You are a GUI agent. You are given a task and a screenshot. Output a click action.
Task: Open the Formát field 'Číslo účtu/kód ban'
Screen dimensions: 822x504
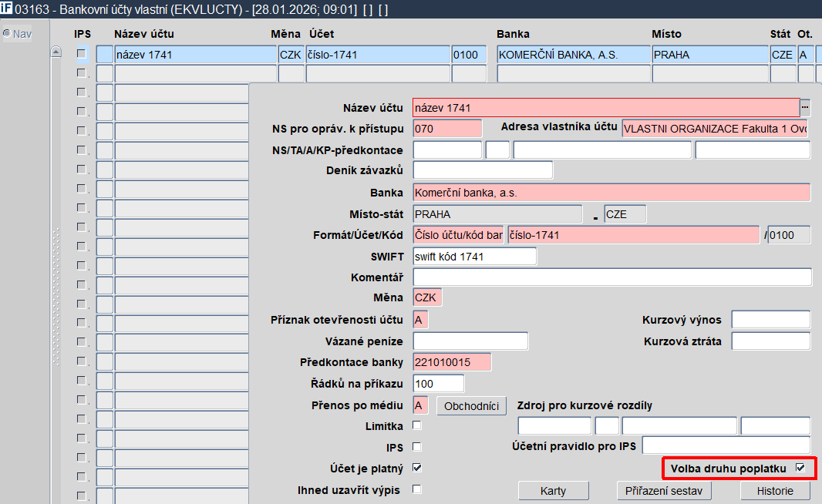coord(458,235)
